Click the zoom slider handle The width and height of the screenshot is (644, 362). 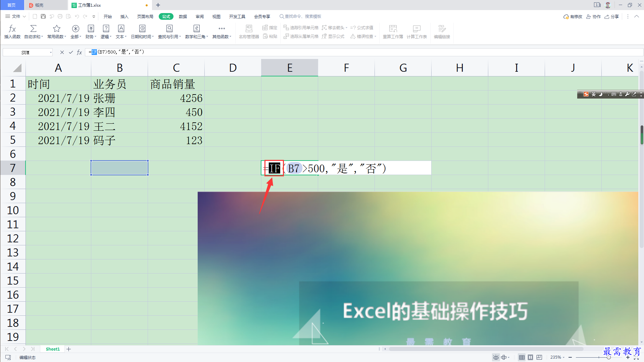point(608,357)
